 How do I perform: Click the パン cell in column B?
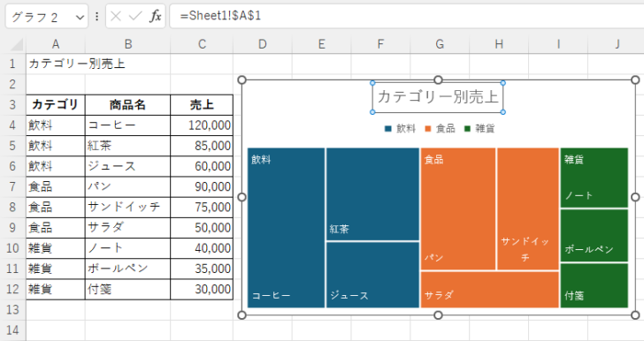pos(127,186)
